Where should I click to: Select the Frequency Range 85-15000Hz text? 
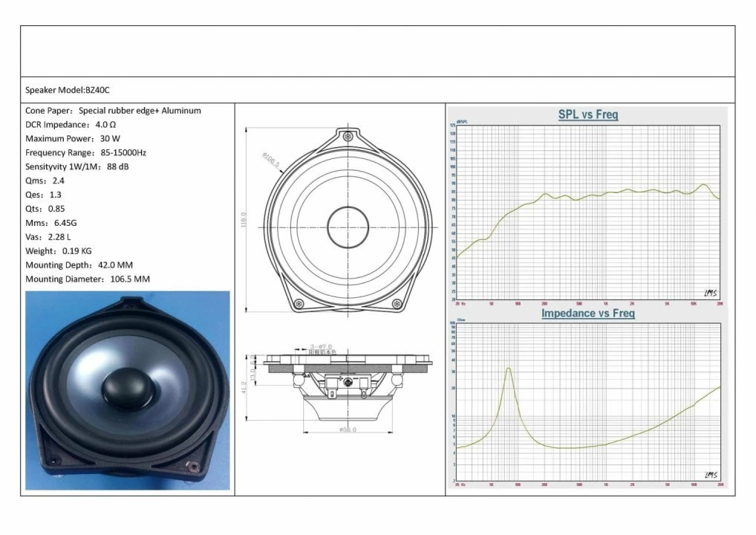click(87, 152)
